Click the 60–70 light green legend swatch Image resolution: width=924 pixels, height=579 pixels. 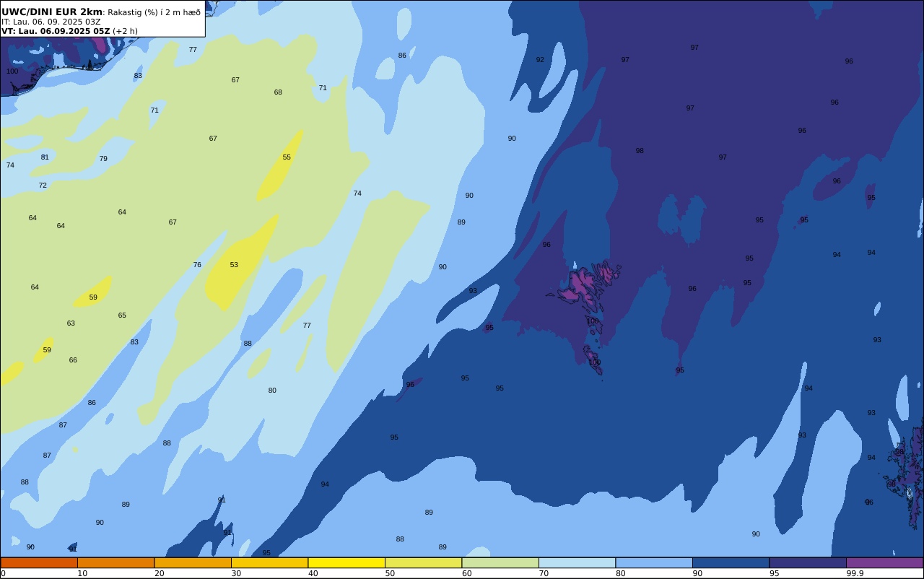500,562
